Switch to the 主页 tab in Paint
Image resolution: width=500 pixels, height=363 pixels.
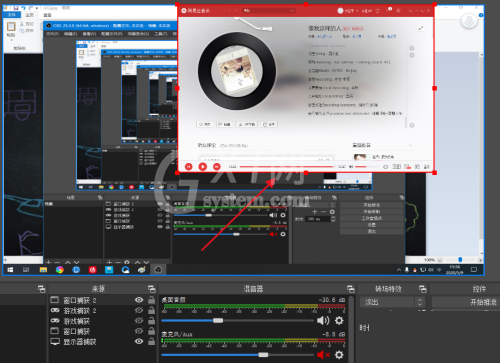[30, 15]
